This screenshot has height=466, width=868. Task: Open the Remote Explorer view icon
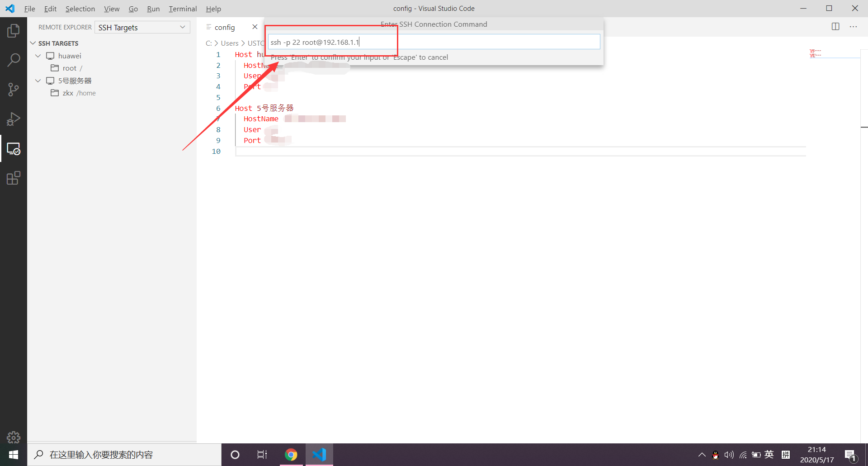(14, 148)
